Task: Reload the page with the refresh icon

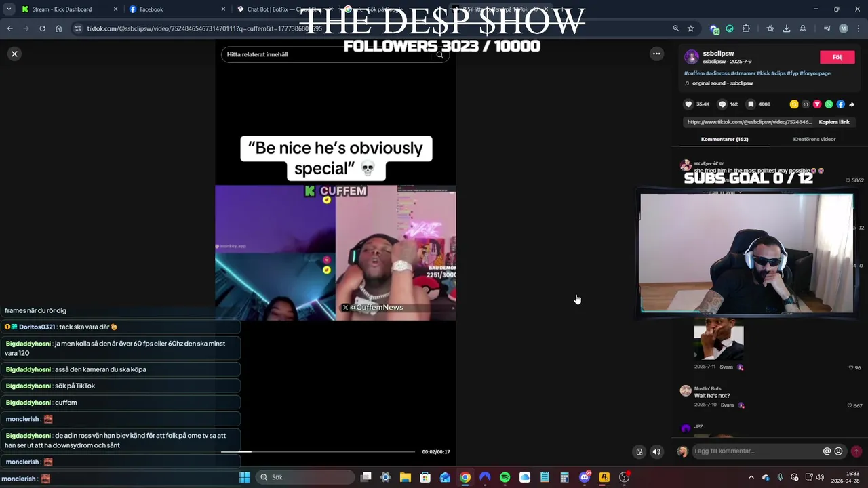Action: tap(42, 28)
